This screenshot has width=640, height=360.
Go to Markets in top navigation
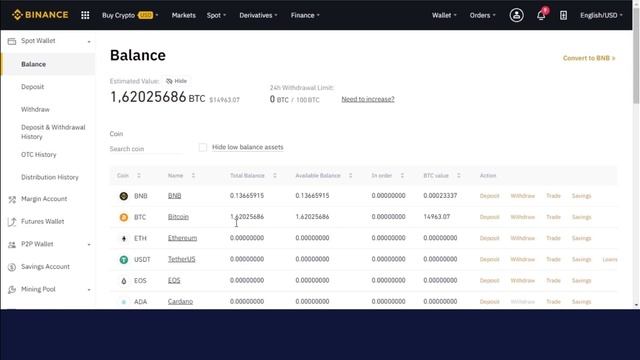184,15
